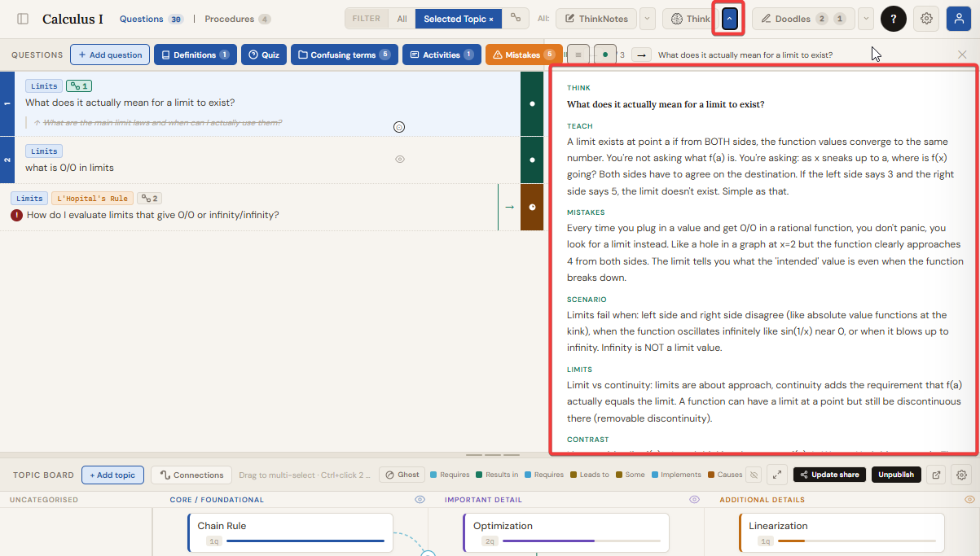Click the red warning icon on L'Hopital question

16,215
